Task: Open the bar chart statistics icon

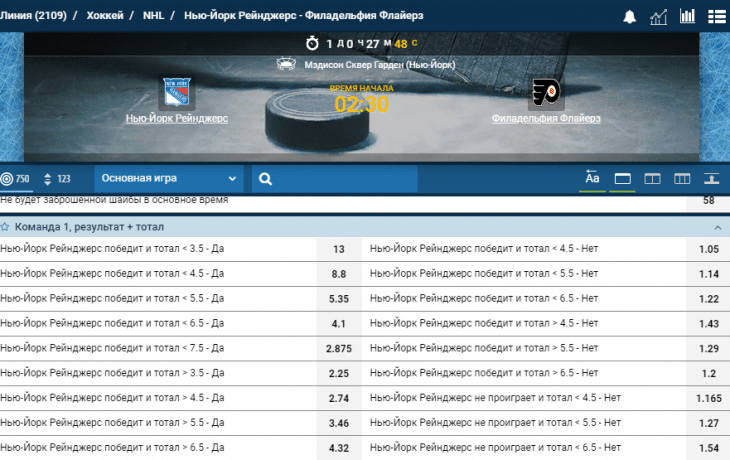Action: click(687, 16)
